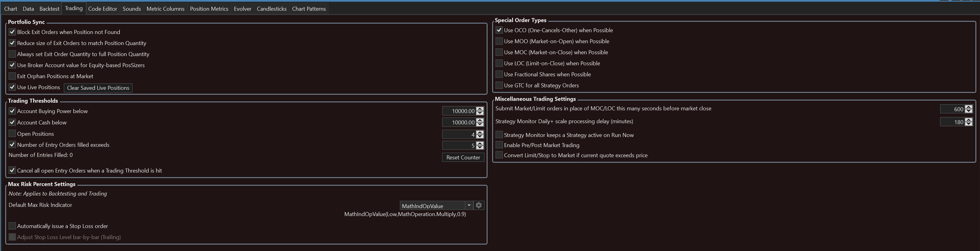The image size is (980, 251).
Task: Enable Use LOC Limit-on-Close option
Action: coord(499,63)
